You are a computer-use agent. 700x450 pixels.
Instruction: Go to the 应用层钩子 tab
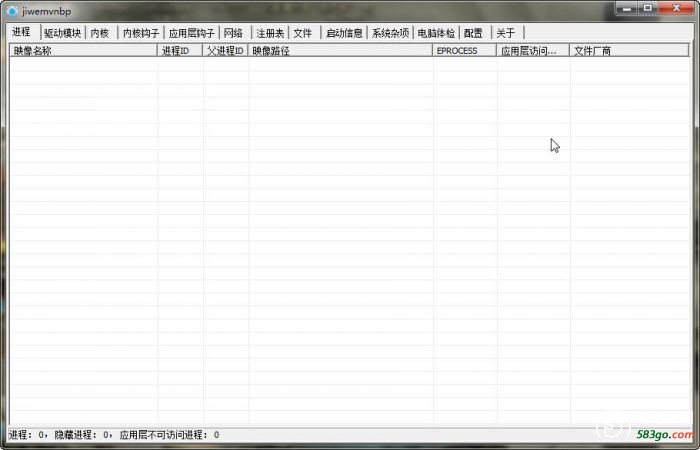pyautogui.click(x=192, y=33)
